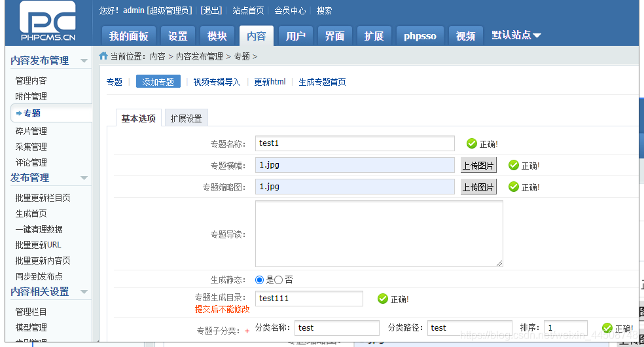This screenshot has width=644, height=347.
Task: Click the 更新html link
Action: click(x=270, y=82)
